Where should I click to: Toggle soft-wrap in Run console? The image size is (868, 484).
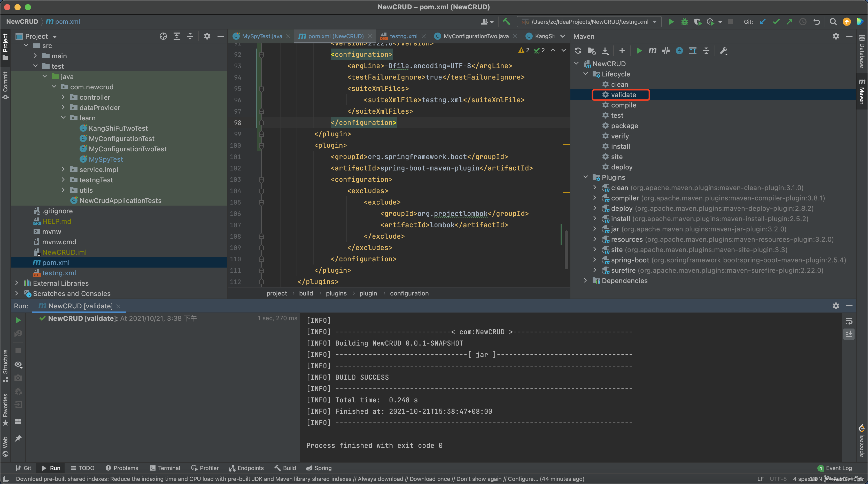(849, 321)
